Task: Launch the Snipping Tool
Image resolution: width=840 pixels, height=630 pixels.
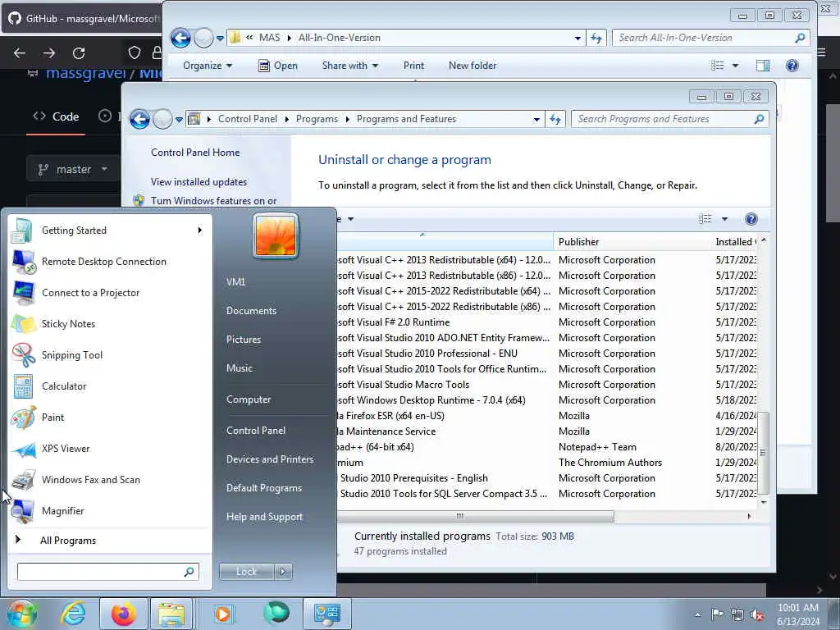Action: [72, 354]
